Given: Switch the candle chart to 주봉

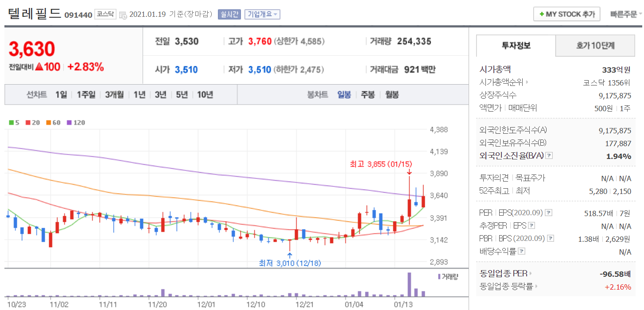Looking at the screenshot, I should [368, 94].
